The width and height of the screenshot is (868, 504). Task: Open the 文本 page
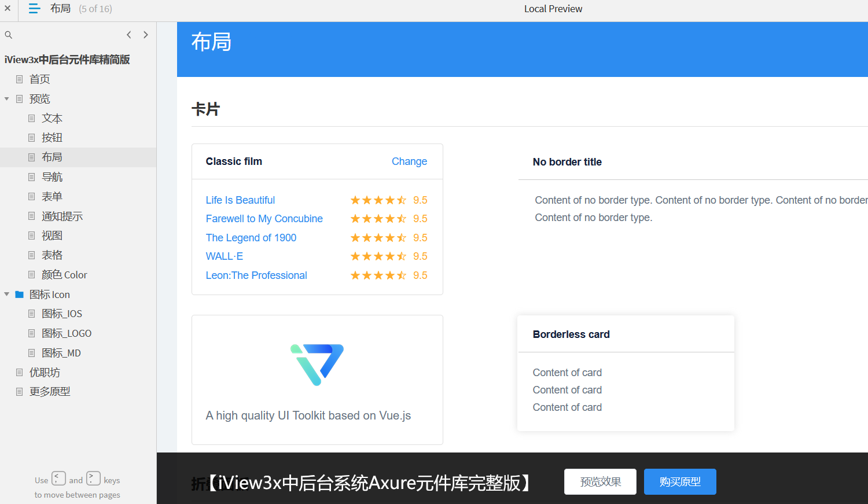(52, 119)
